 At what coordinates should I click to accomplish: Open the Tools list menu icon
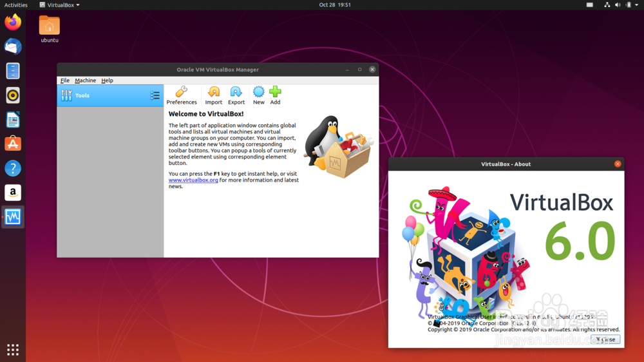[155, 95]
